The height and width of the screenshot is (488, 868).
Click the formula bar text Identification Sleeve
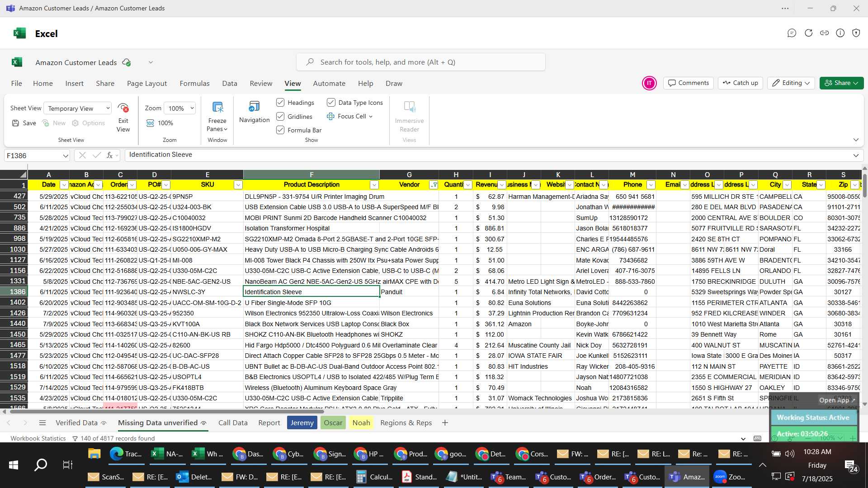tap(160, 155)
